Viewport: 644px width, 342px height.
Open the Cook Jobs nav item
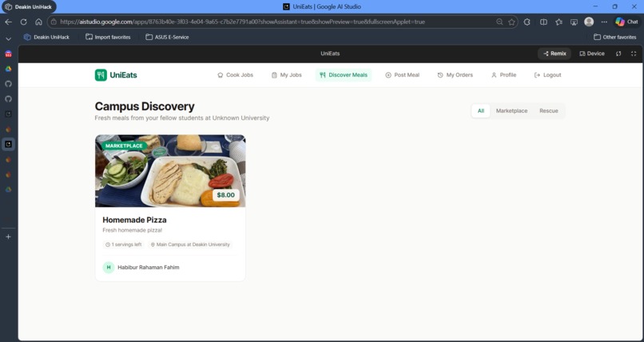point(236,75)
